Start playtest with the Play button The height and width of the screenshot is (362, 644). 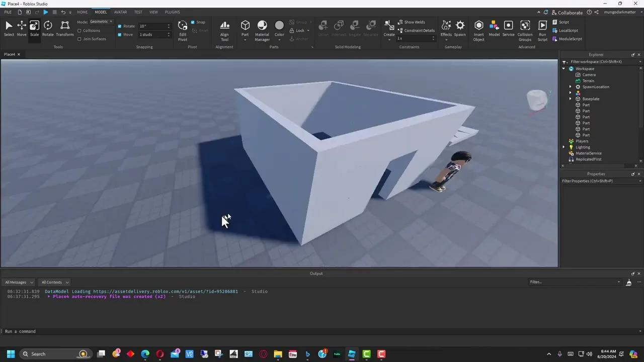pos(45,12)
